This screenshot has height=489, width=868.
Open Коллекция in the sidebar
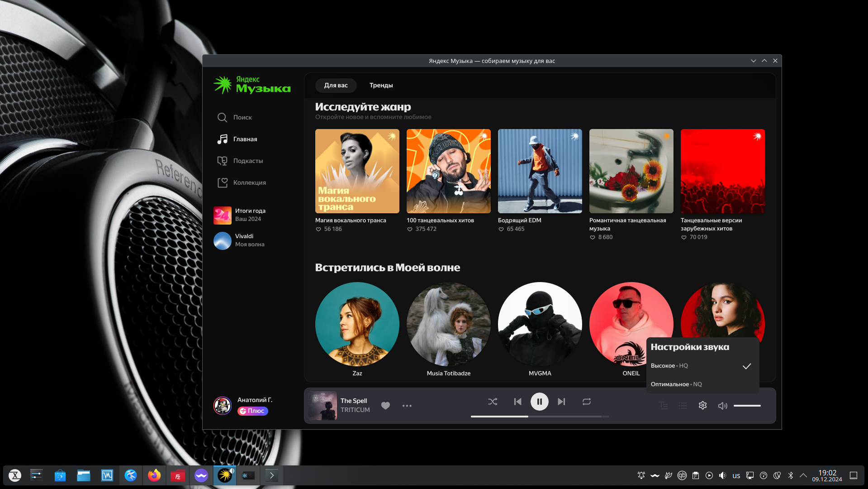[x=242, y=182]
